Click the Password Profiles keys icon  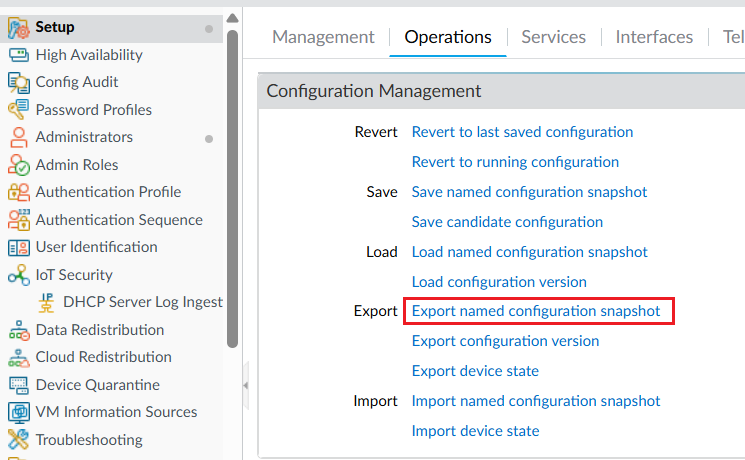click(19, 110)
